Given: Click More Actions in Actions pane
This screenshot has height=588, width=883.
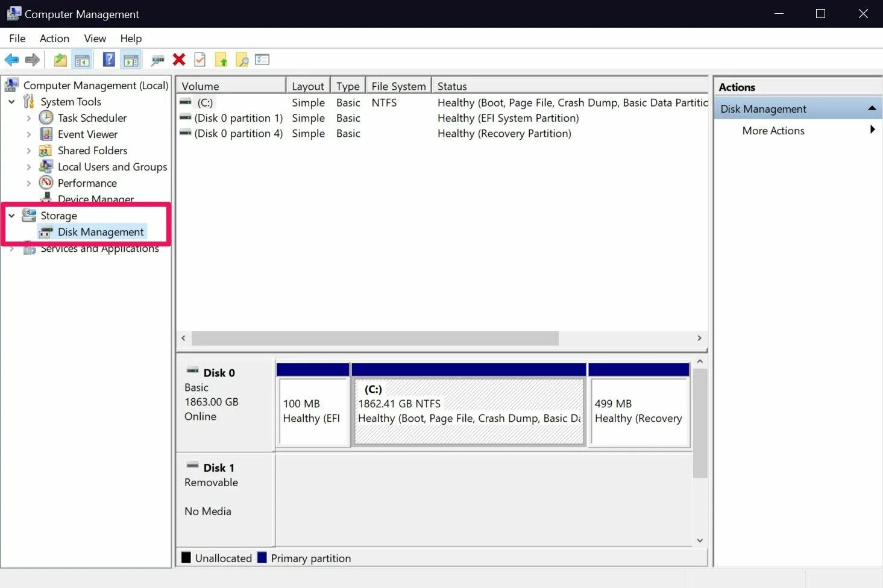Looking at the screenshot, I should click(x=773, y=131).
